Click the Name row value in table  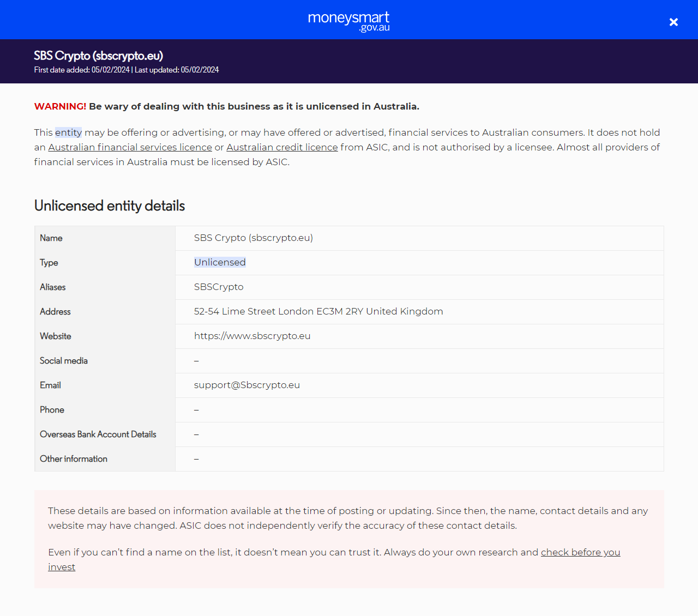253,238
